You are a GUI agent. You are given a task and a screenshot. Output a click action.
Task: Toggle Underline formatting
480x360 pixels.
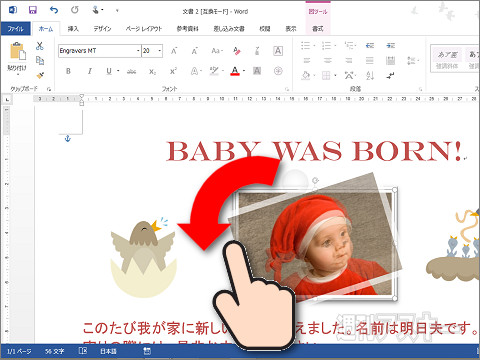pos(109,71)
